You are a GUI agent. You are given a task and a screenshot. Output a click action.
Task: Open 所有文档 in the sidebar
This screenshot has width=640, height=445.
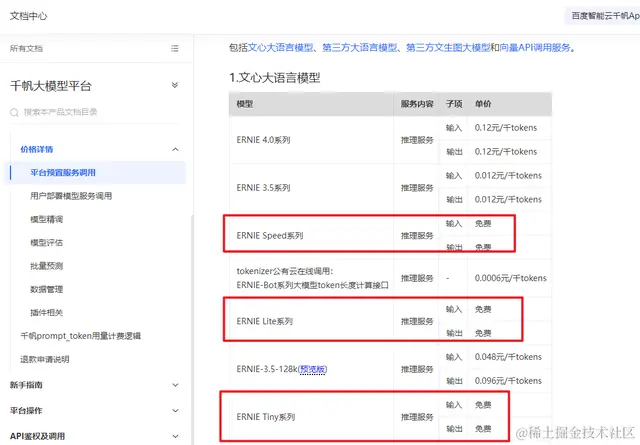(26, 49)
